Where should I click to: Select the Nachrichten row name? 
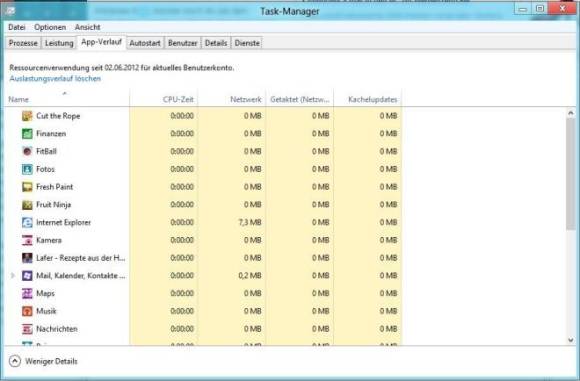point(57,329)
